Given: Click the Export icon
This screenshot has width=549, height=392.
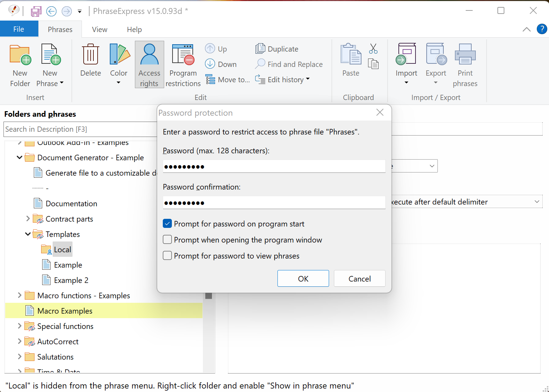Looking at the screenshot, I should pos(436,54).
